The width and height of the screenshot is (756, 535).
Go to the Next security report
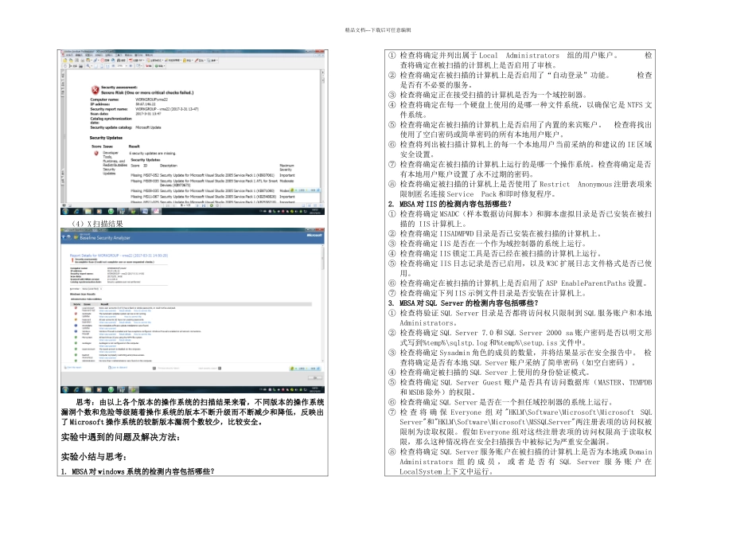coord(209,368)
